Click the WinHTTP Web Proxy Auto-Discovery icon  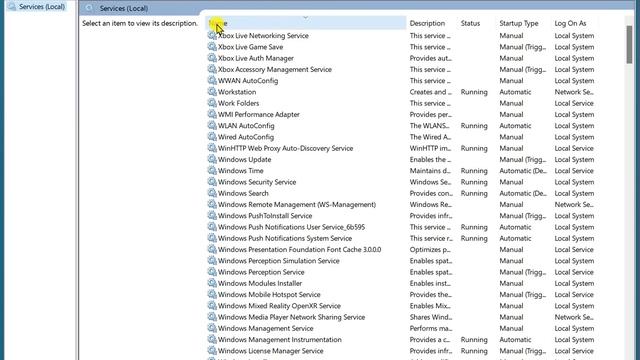point(212,148)
